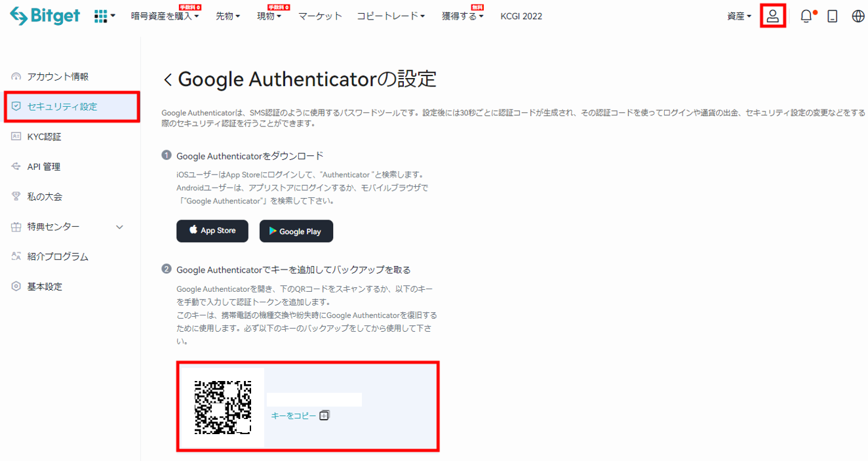
Task: Click the API 管理 sidebar icon
Action: (16, 167)
